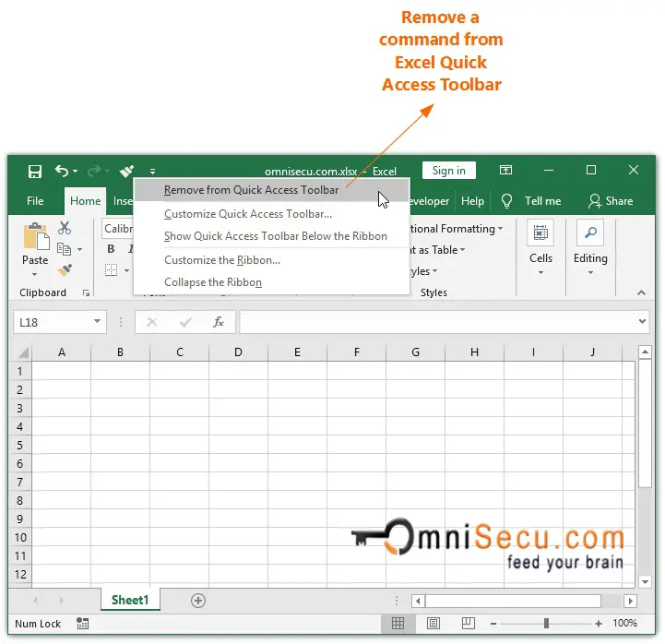Toggle Bold formatting button
Screen dimensions: 665x644
pos(111,249)
